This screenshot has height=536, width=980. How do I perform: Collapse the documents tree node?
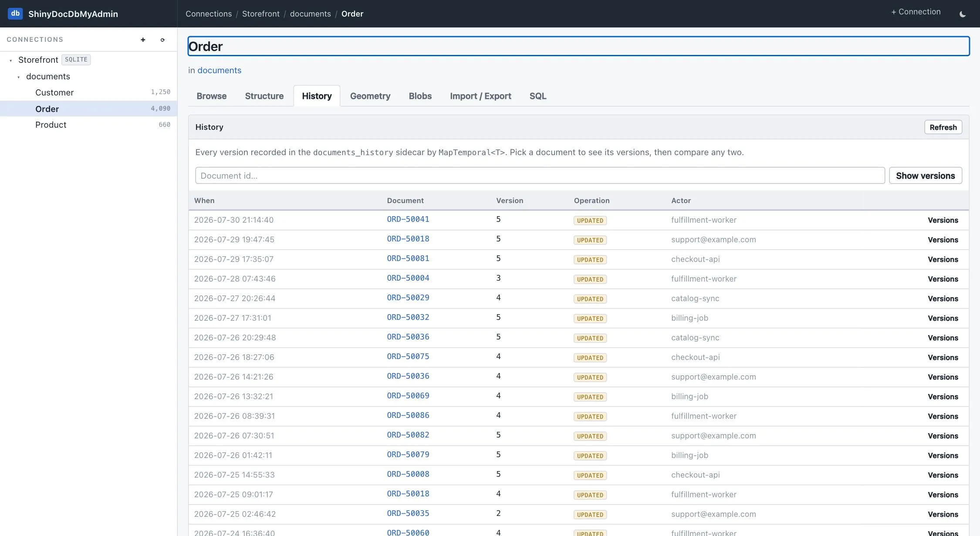click(18, 77)
